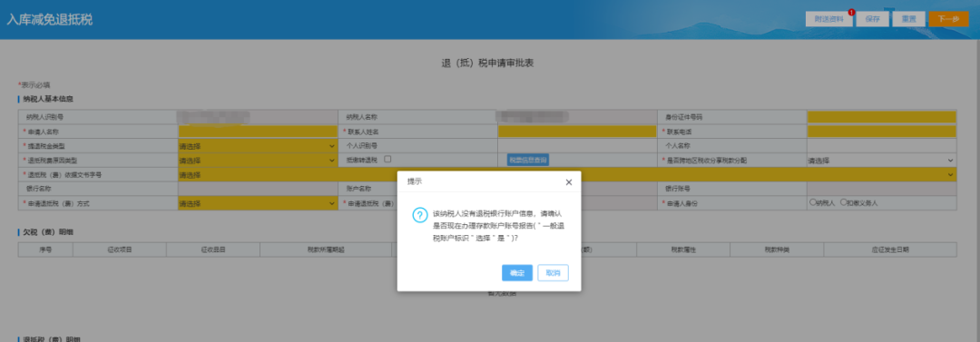The width and height of the screenshot is (980, 342).
Task: Cancel the prompt with 取消 button
Action: tap(554, 272)
